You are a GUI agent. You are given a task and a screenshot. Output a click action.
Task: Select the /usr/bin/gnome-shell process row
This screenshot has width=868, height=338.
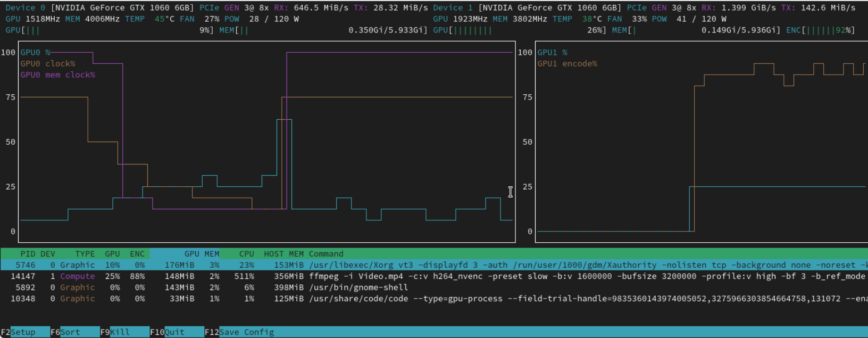(x=434, y=287)
